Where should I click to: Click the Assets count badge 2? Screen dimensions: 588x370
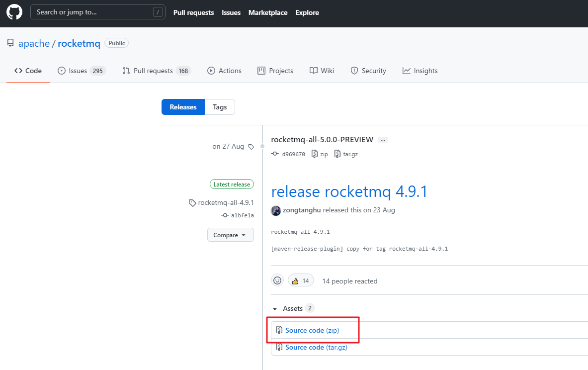click(x=310, y=308)
